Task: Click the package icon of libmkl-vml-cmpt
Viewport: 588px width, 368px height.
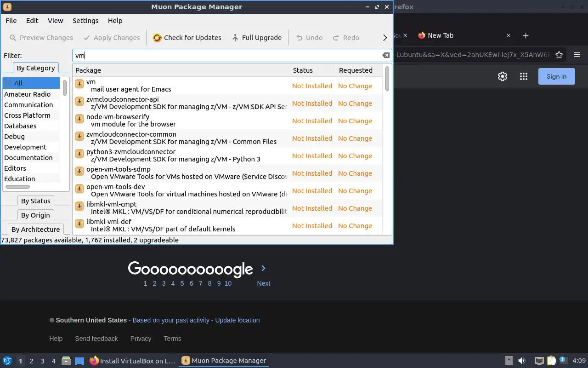Action: pos(79,206)
